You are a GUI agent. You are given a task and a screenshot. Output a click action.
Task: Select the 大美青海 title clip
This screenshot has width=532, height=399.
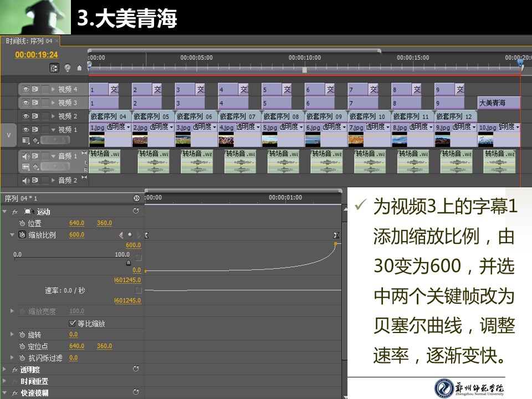click(499, 103)
